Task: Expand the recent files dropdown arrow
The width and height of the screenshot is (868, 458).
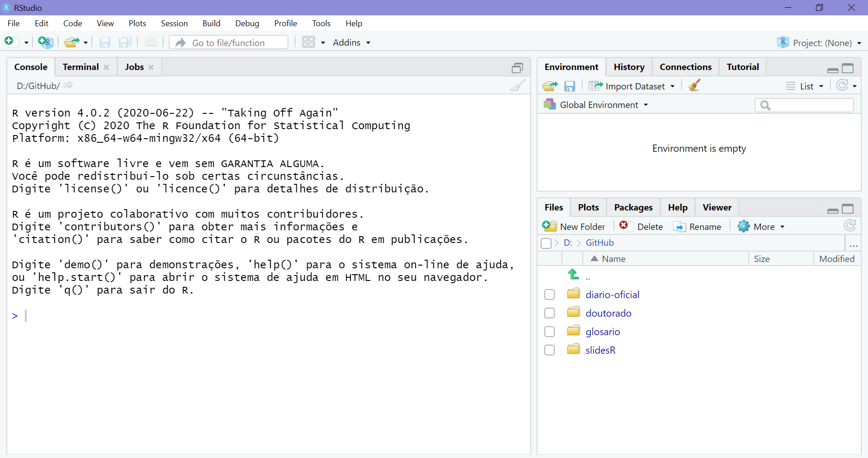Action: (85, 42)
